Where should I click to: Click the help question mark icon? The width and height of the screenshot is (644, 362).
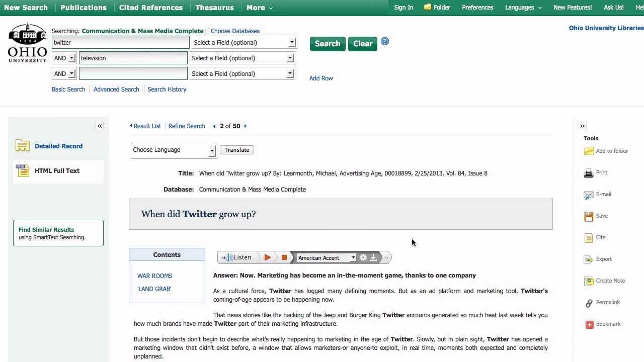385,42
